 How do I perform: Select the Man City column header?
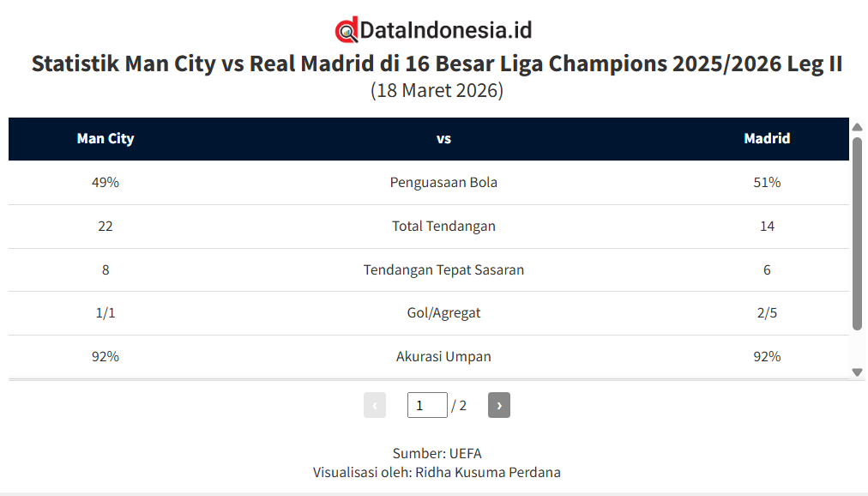click(x=105, y=138)
